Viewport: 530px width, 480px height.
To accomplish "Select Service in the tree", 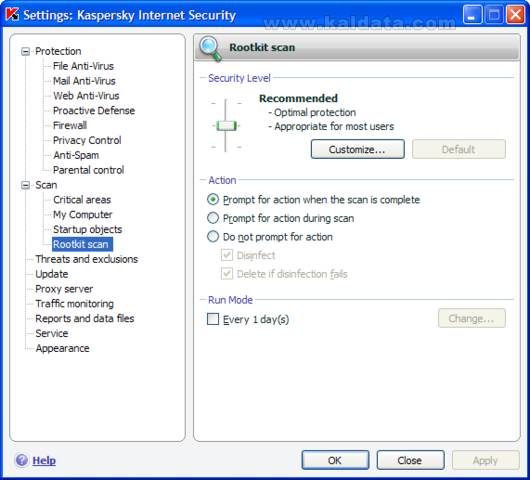I will 52,334.
